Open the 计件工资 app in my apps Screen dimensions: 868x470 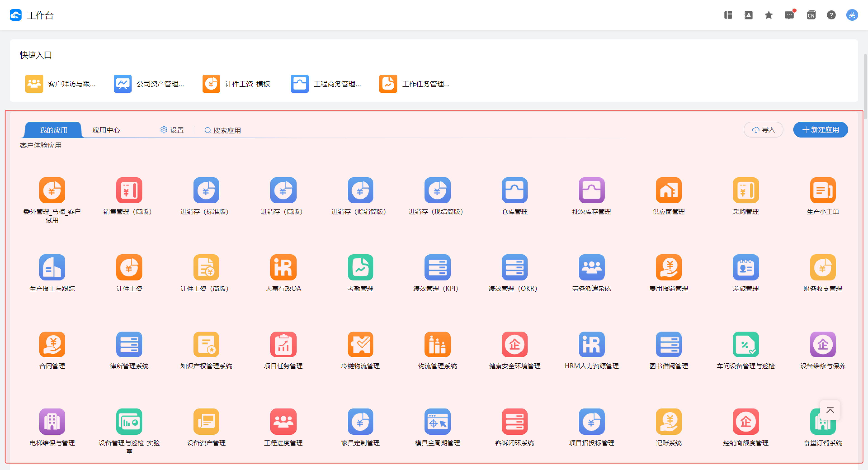pyautogui.click(x=129, y=267)
